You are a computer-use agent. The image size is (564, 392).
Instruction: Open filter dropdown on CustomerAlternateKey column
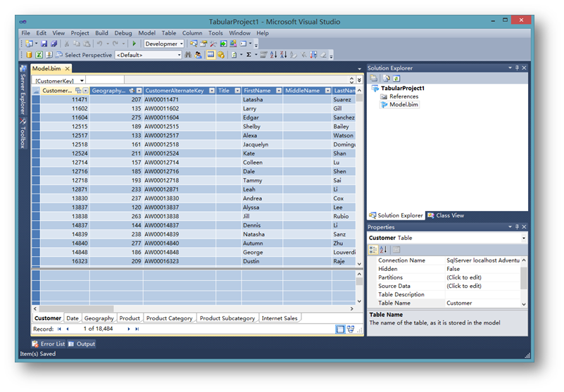212,91
